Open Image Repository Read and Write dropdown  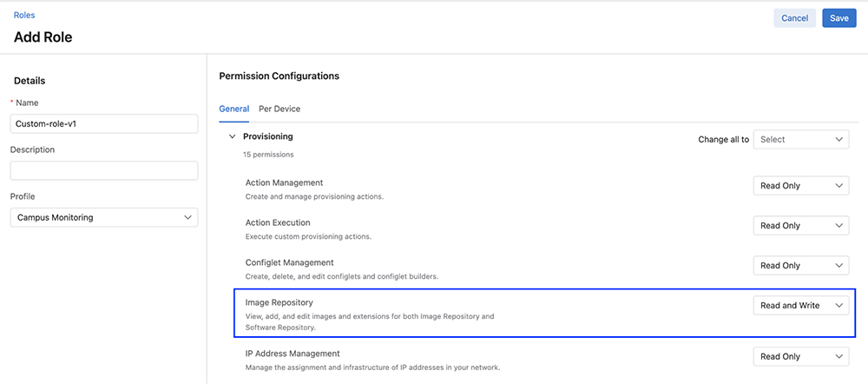click(801, 305)
